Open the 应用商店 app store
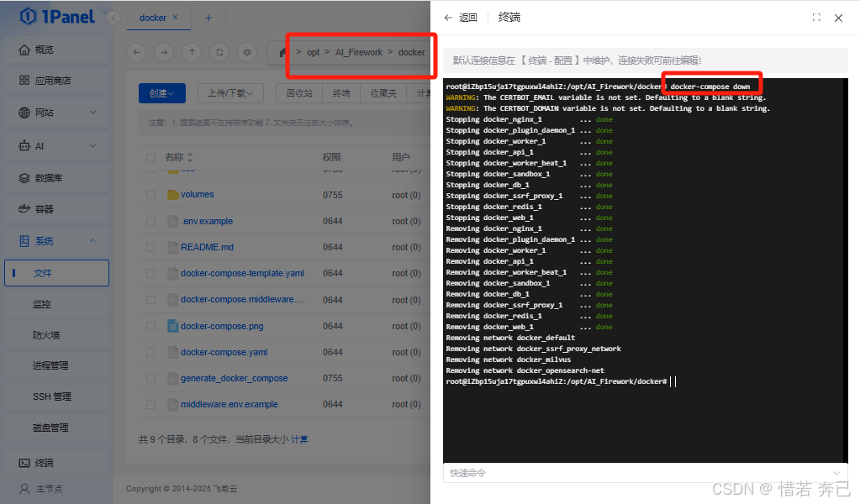Viewport: 860px width, 504px height. tap(56, 81)
